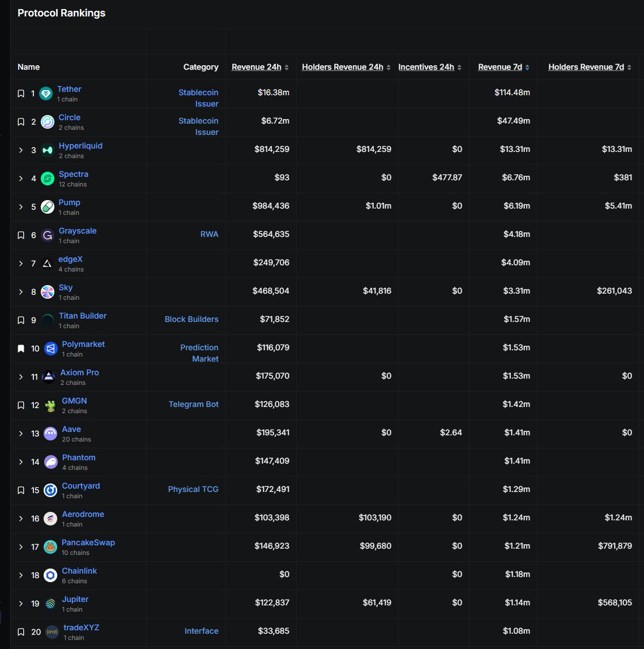Expand the Pump row

[21, 207]
